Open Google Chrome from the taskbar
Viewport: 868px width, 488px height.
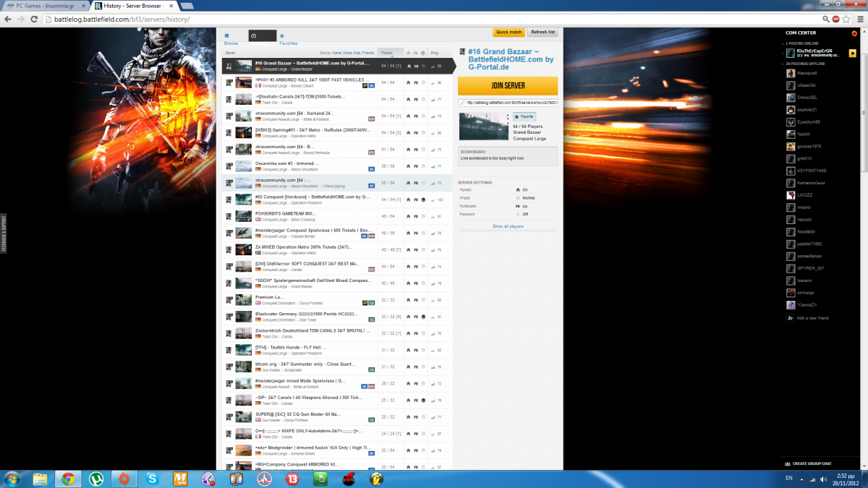tap(68, 478)
